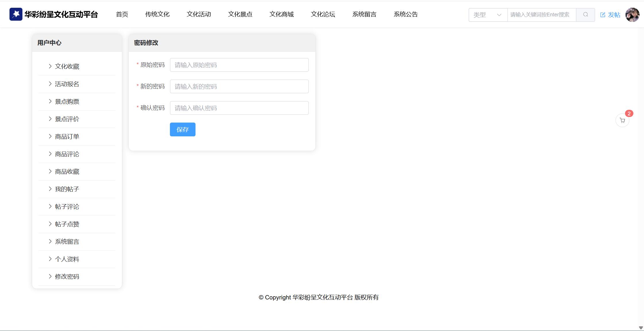Click chevron icon beside 文化收藏

click(x=50, y=66)
